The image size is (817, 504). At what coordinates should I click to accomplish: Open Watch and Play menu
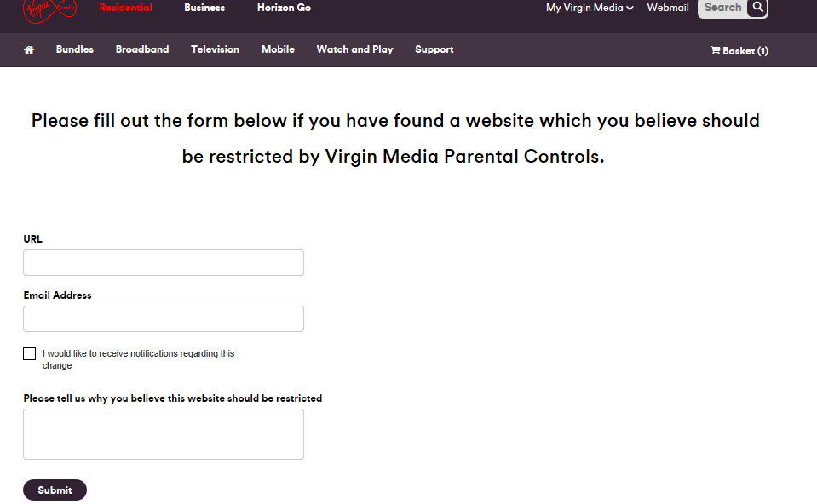coord(355,49)
